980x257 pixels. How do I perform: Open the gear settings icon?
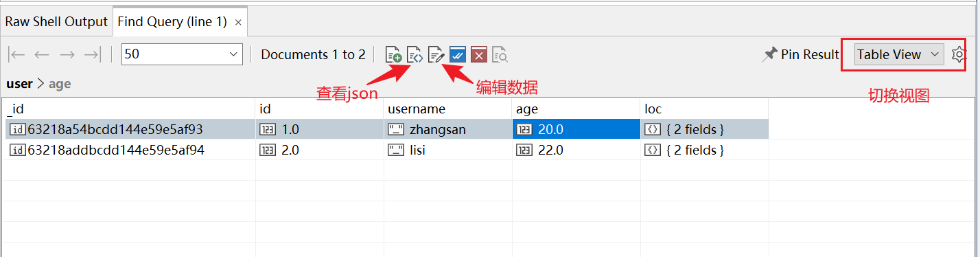(x=959, y=54)
